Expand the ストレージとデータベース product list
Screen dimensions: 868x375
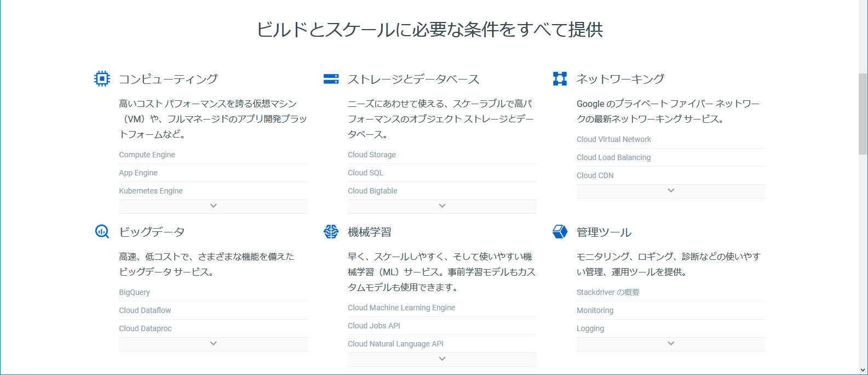tap(442, 206)
